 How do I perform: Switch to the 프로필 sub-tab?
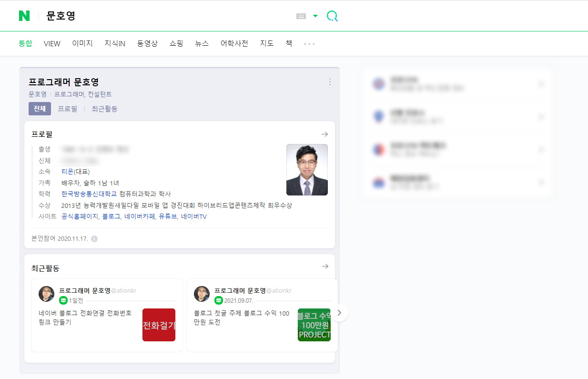point(68,109)
